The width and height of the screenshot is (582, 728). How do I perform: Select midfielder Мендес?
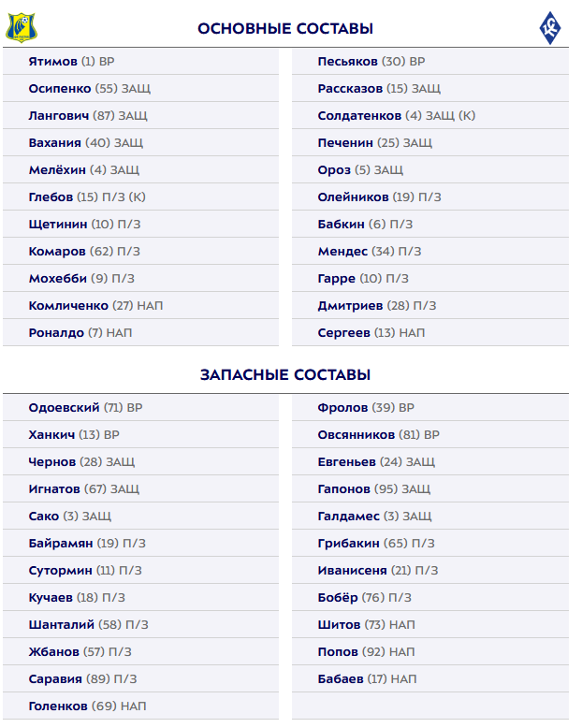pos(342,252)
